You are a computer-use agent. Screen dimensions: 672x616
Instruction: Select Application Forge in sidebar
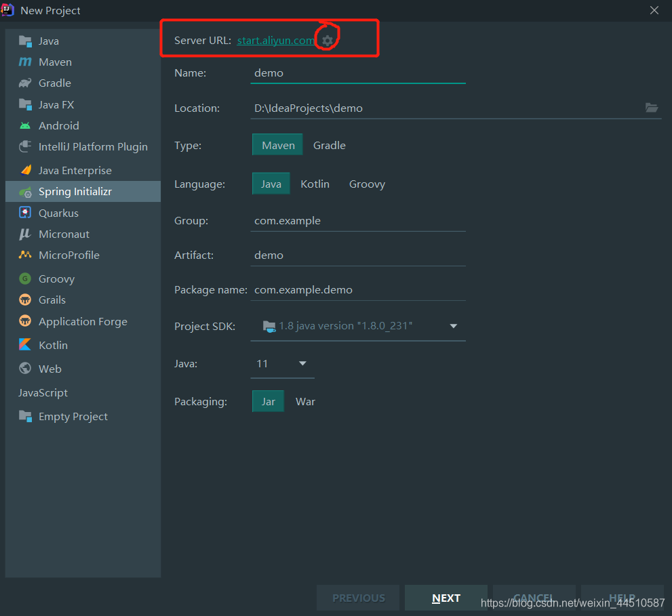tap(83, 321)
